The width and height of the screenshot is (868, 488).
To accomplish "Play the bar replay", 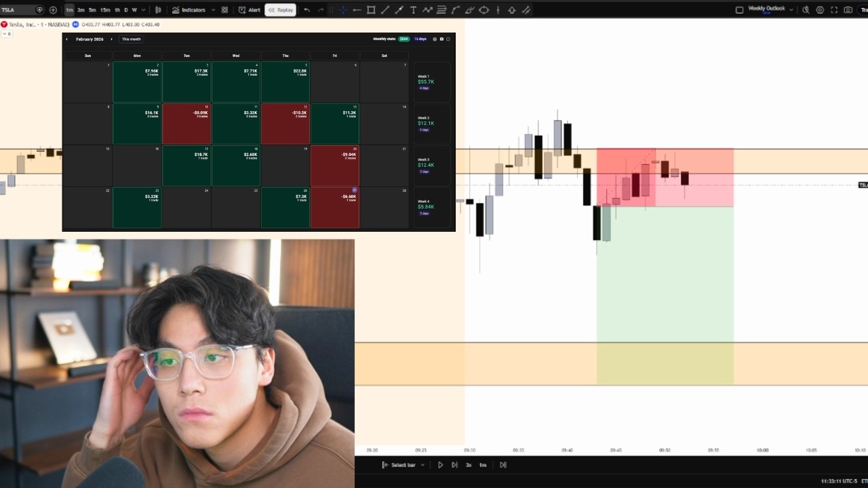I will click(440, 465).
